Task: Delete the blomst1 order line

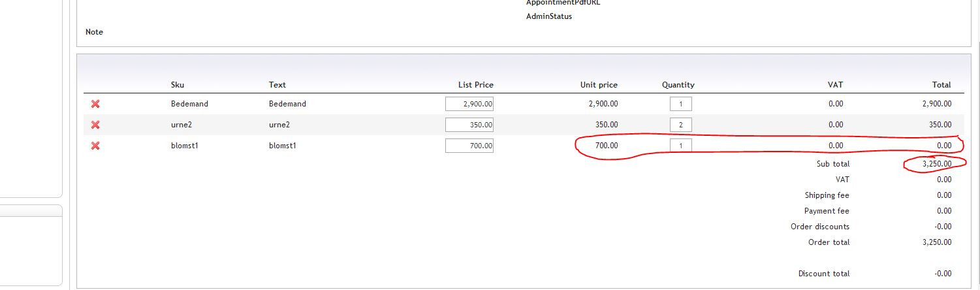Action: pyautogui.click(x=95, y=146)
